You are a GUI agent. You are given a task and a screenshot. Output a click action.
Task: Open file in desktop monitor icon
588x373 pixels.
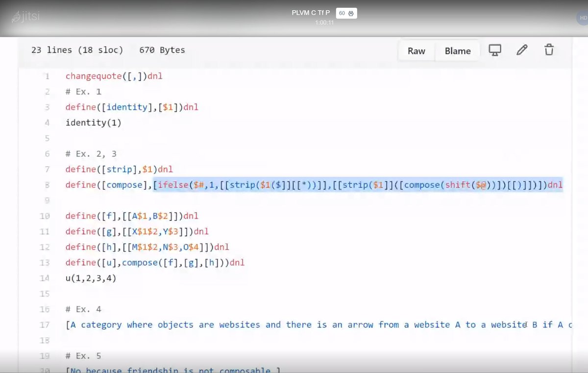pyautogui.click(x=495, y=50)
